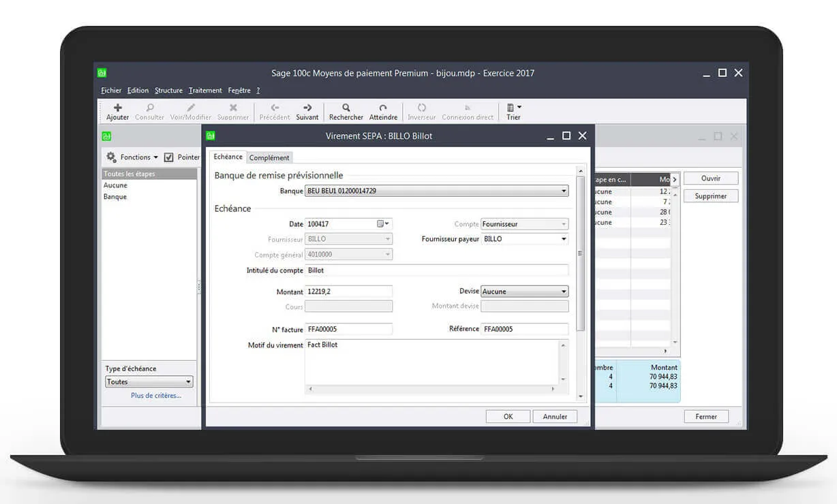This screenshot has height=504, width=837.
Task: Click the Plus de critères link
Action: pyautogui.click(x=156, y=396)
